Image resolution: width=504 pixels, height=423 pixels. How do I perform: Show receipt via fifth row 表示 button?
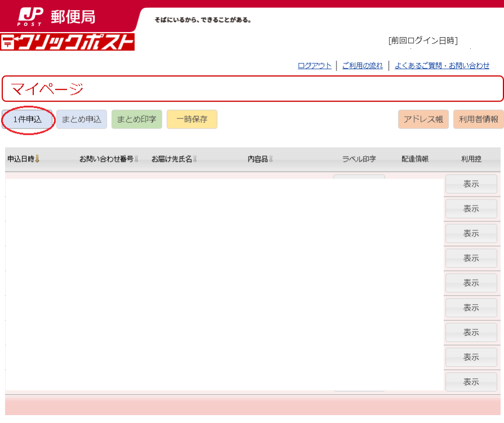pos(471,283)
